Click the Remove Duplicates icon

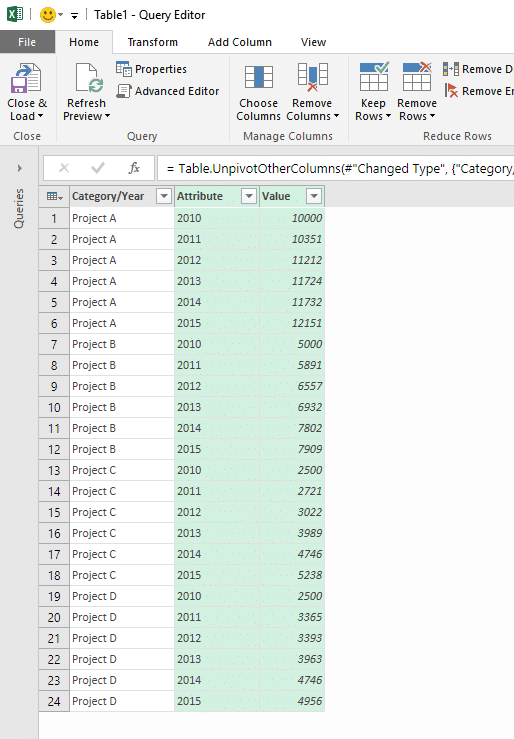pyautogui.click(x=451, y=69)
